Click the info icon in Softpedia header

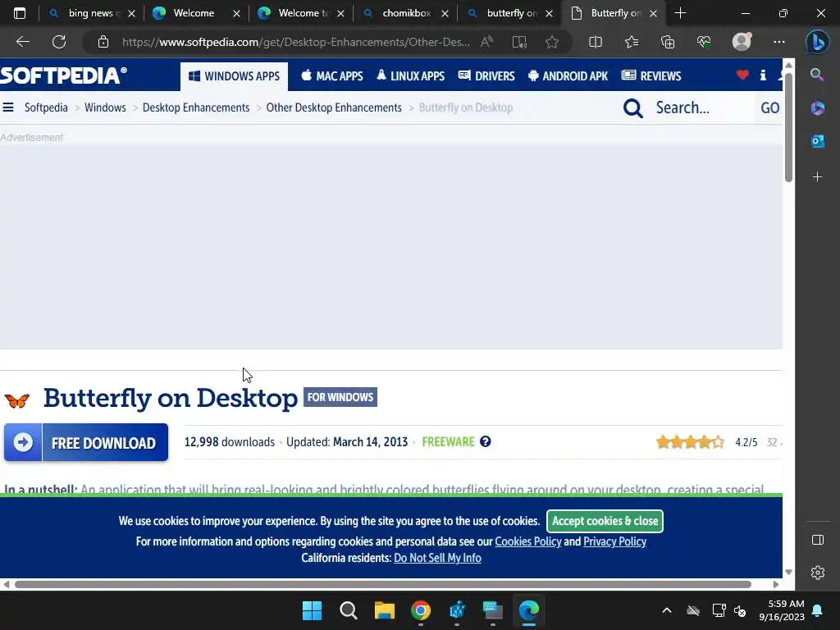(x=763, y=75)
